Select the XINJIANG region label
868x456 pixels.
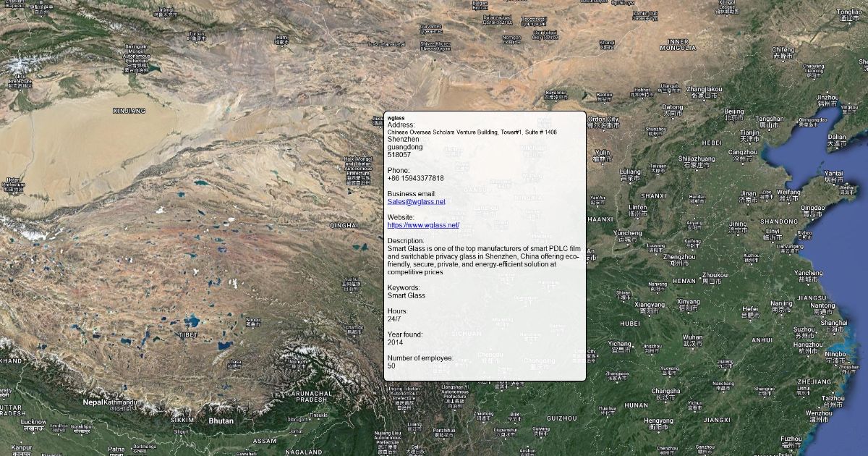click(129, 111)
